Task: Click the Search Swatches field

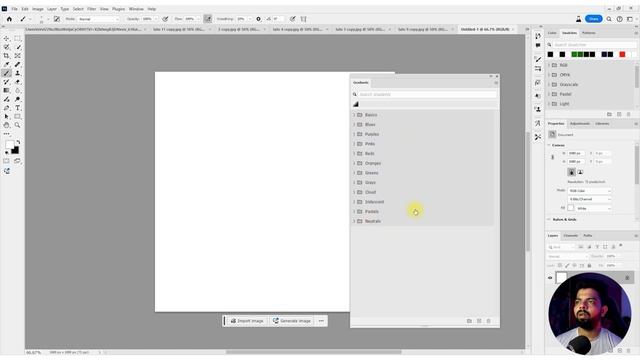Action: click(594, 44)
